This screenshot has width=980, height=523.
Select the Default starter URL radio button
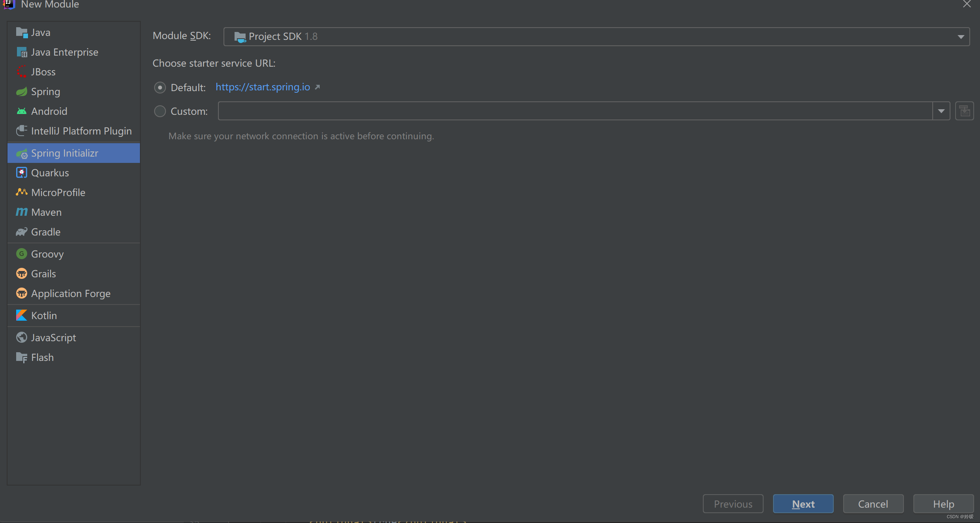160,88
